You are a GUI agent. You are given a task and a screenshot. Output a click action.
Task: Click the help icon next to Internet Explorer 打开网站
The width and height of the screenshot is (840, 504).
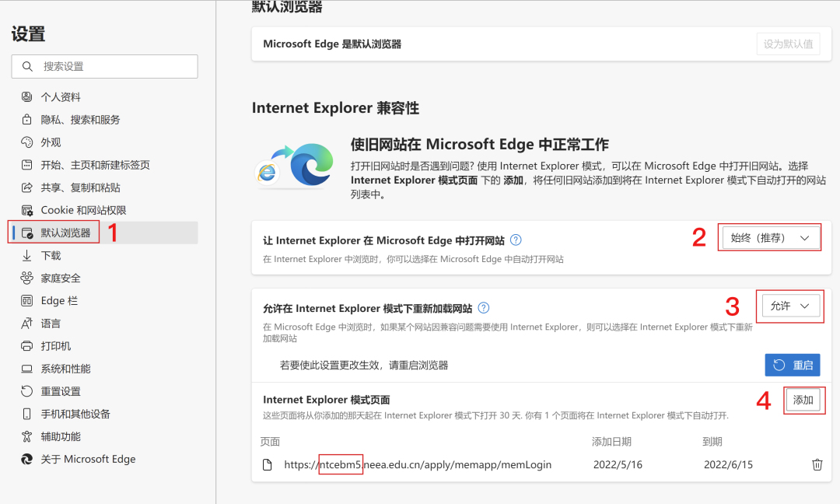tap(515, 240)
